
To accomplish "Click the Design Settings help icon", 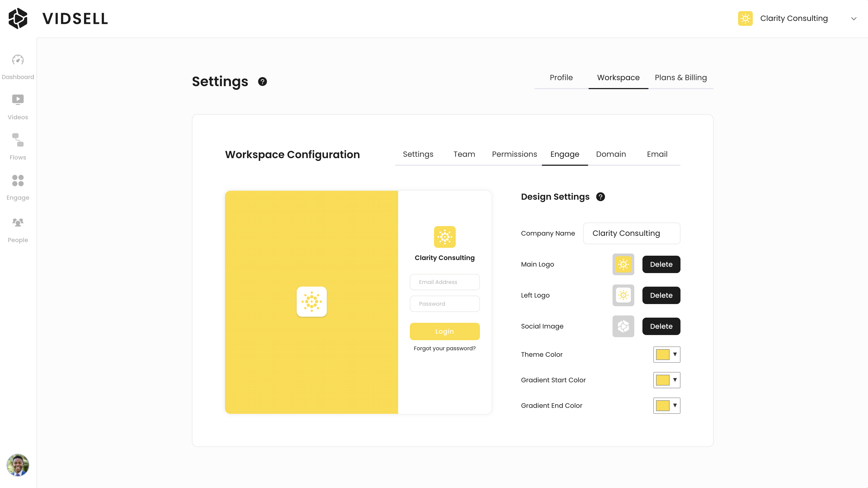I will click(600, 197).
